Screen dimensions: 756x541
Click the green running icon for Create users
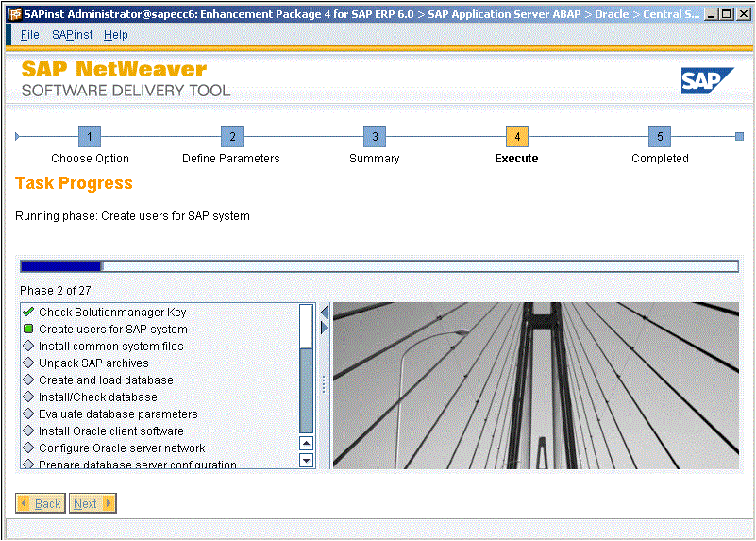(28, 330)
